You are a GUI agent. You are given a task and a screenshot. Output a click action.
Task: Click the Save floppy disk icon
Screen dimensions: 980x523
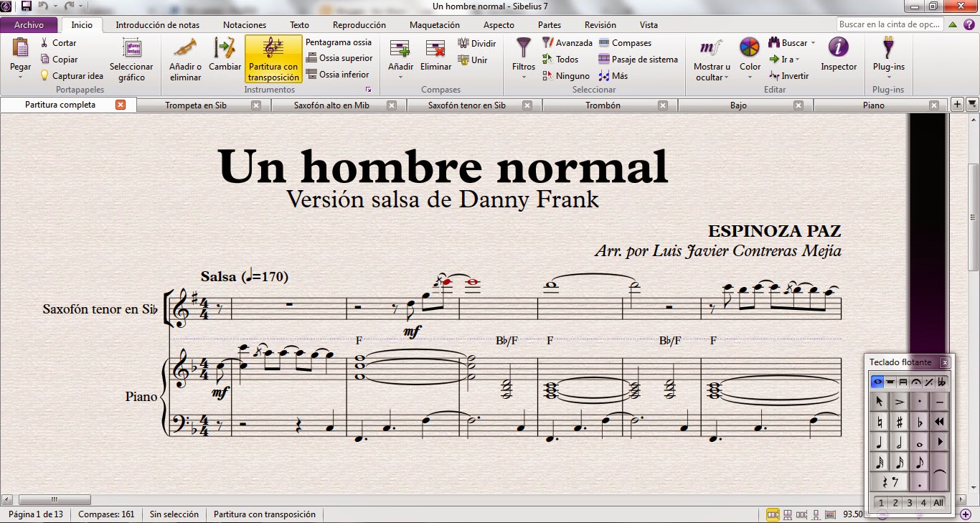(27, 6)
